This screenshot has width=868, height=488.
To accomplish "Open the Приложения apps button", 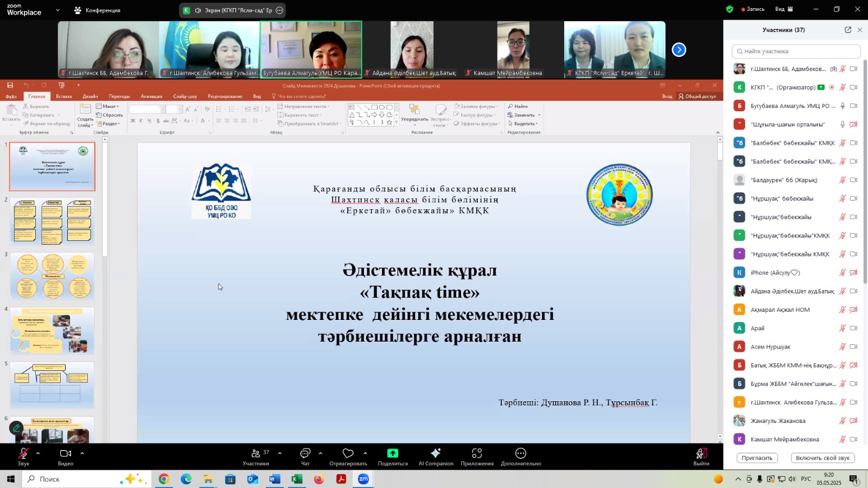I will point(477,457).
